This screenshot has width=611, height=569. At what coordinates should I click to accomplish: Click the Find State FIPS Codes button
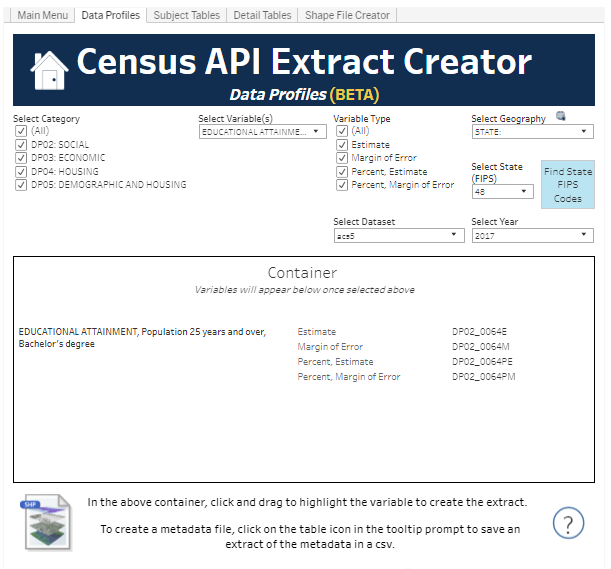point(567,185)
